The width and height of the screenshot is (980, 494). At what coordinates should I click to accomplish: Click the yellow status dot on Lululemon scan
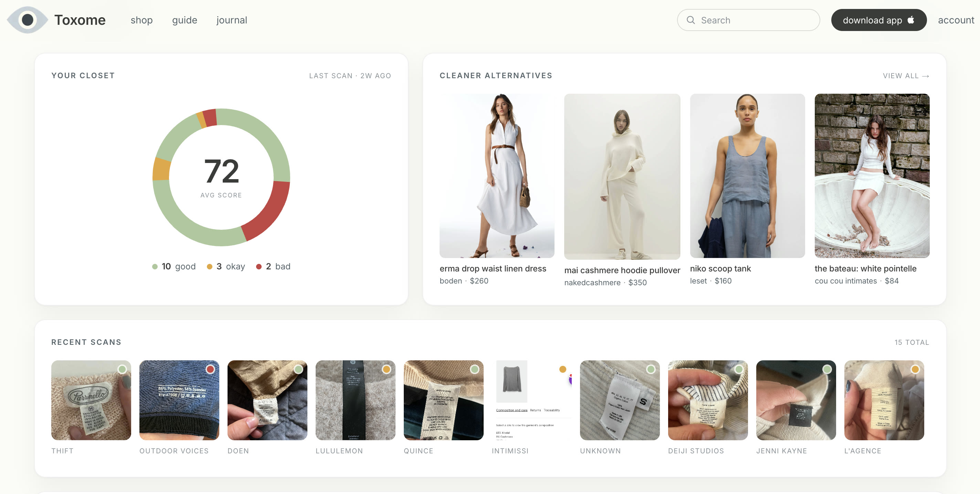pyautogui.click(x=387, y=369)
